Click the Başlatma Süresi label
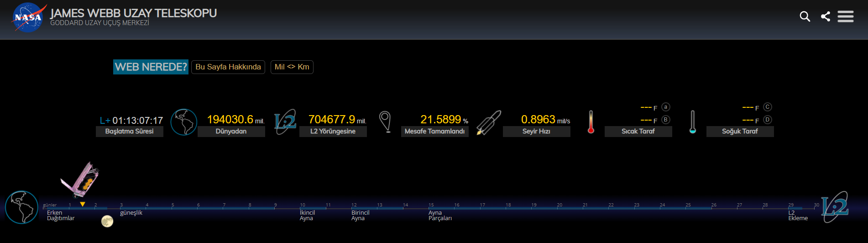The image size is (868, 243). click(130, 132)
